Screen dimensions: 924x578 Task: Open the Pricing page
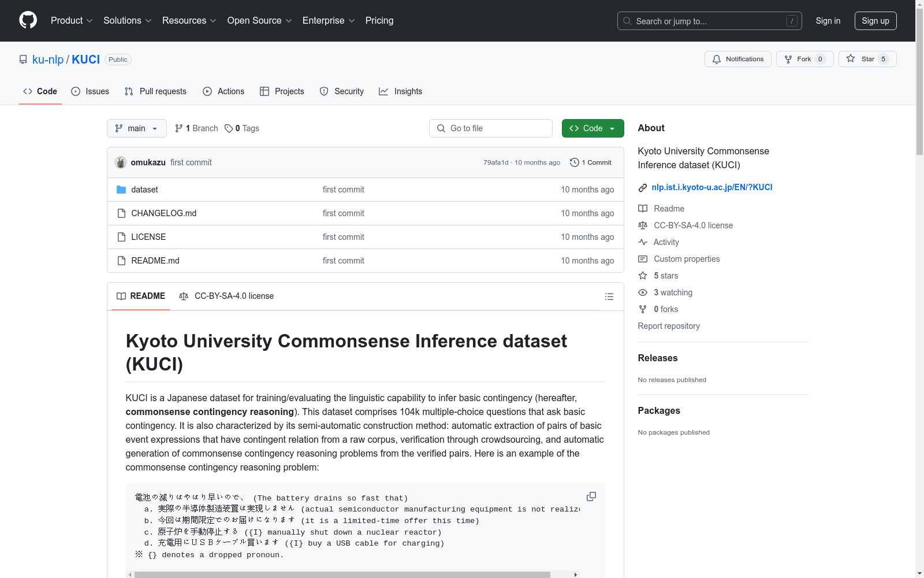coord(379,20)
